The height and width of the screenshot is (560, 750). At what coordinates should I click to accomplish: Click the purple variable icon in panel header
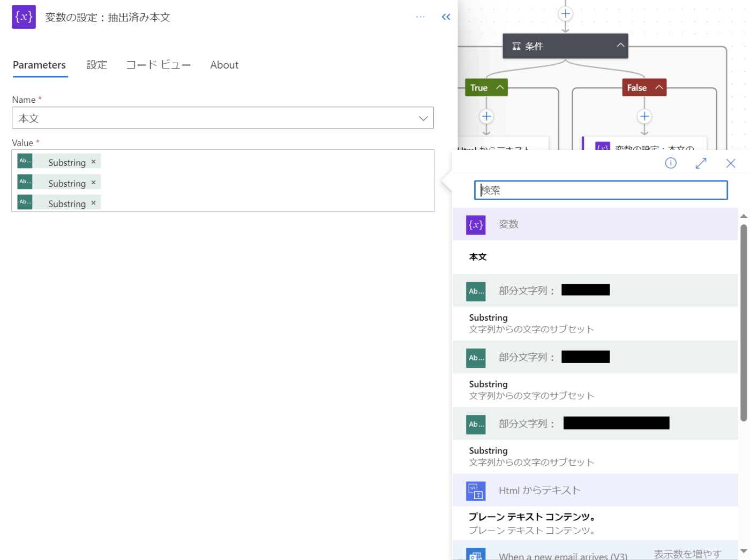[24, 17]
